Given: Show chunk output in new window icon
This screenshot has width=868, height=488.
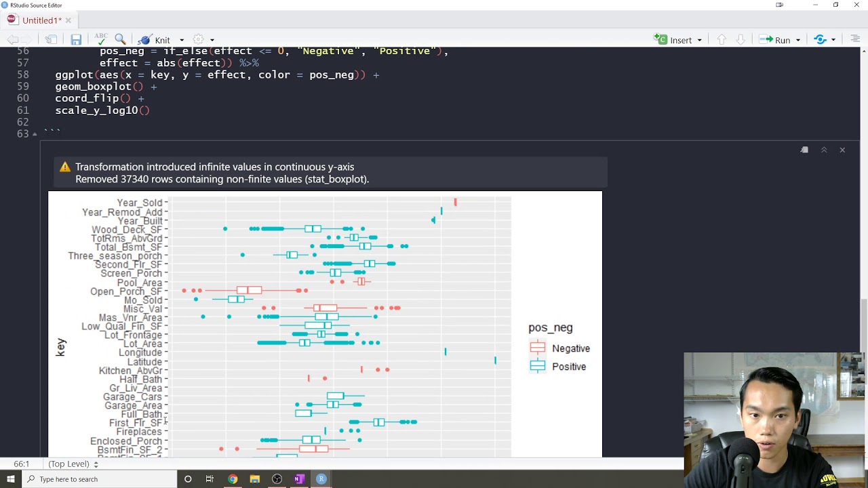Looking at the screenshot, I should pyautogui.click(x=804, y=150).
